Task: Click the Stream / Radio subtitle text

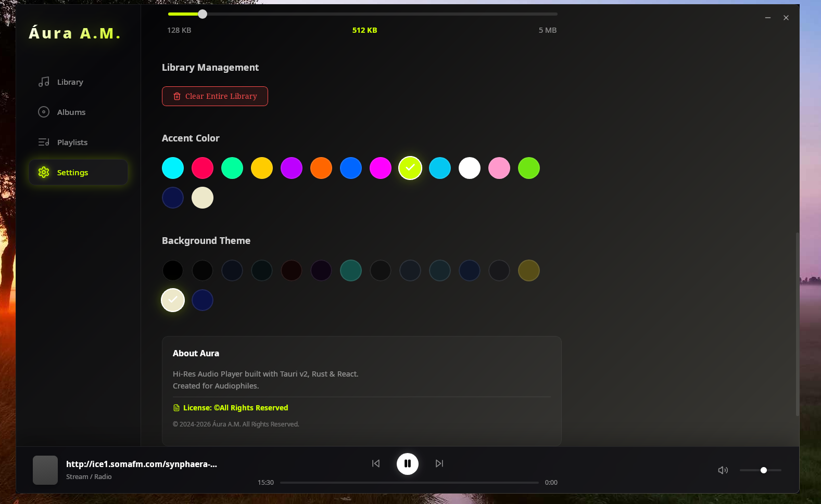Action: tap(89, 477)
